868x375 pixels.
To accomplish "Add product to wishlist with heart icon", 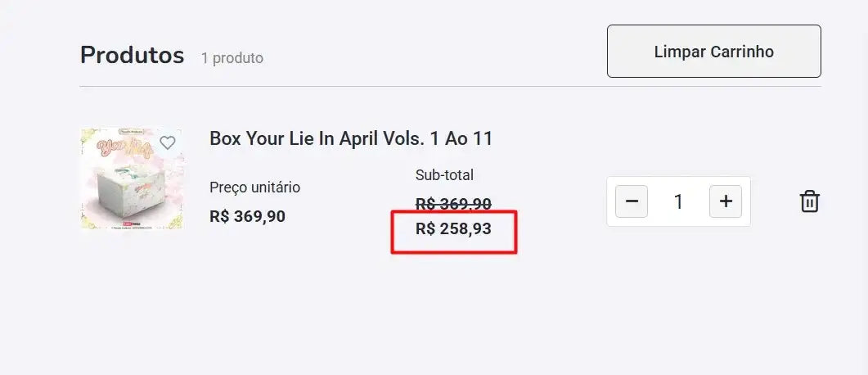I will tap(168, 143).
